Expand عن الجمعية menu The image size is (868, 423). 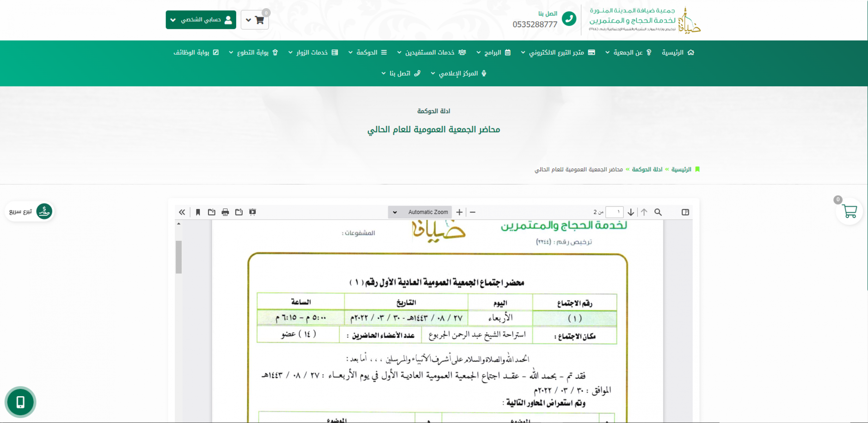[628, 53]
